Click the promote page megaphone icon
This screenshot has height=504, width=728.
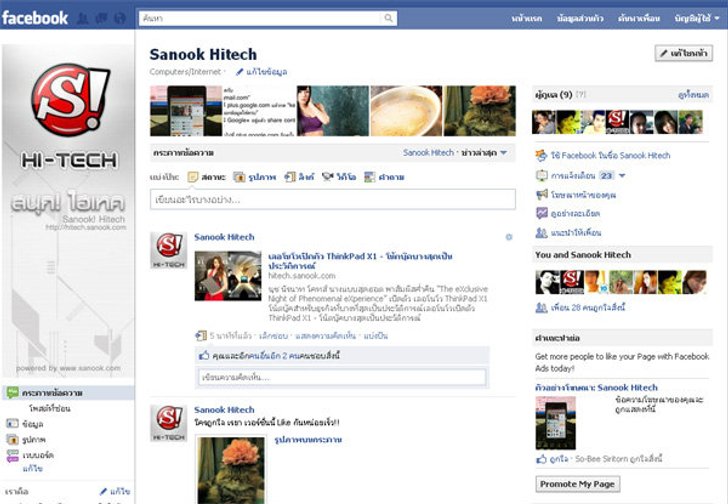[541, 194]
